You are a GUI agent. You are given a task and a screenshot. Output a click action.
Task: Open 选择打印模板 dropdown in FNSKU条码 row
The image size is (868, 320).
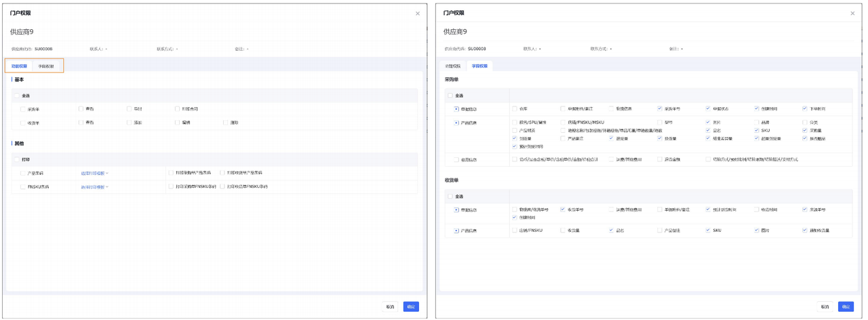[x=95, y=186]
